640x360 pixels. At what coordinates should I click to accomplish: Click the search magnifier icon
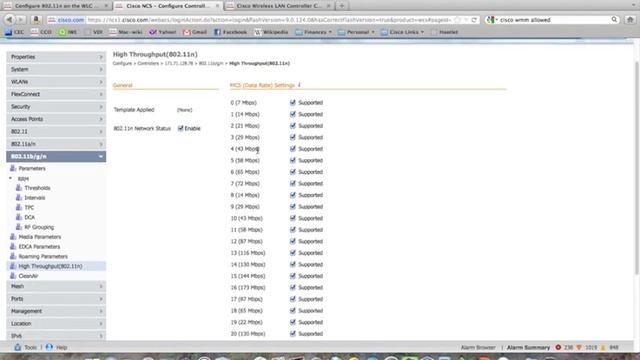tap(614, 20)
